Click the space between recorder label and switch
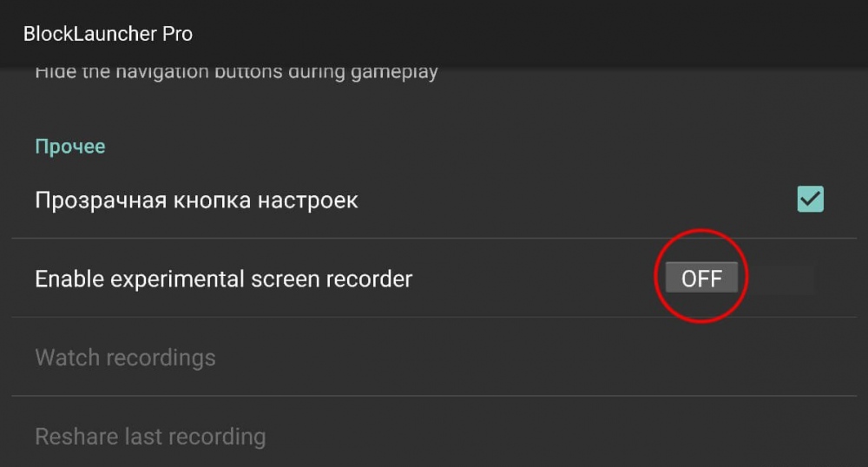 (534, 279)
